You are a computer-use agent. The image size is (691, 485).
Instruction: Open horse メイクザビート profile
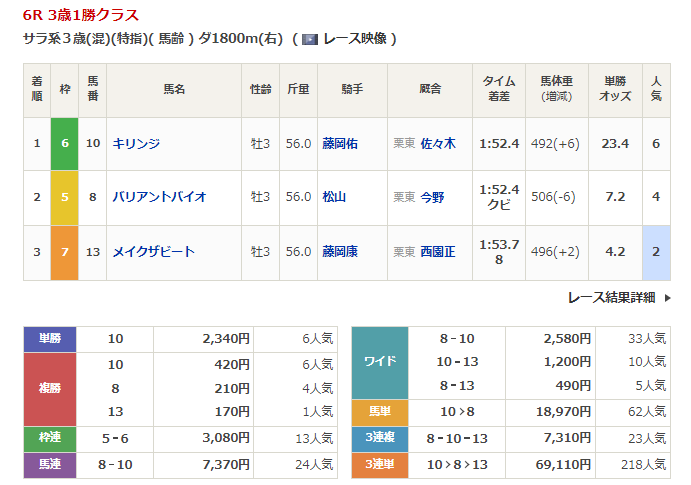(154, 252)
